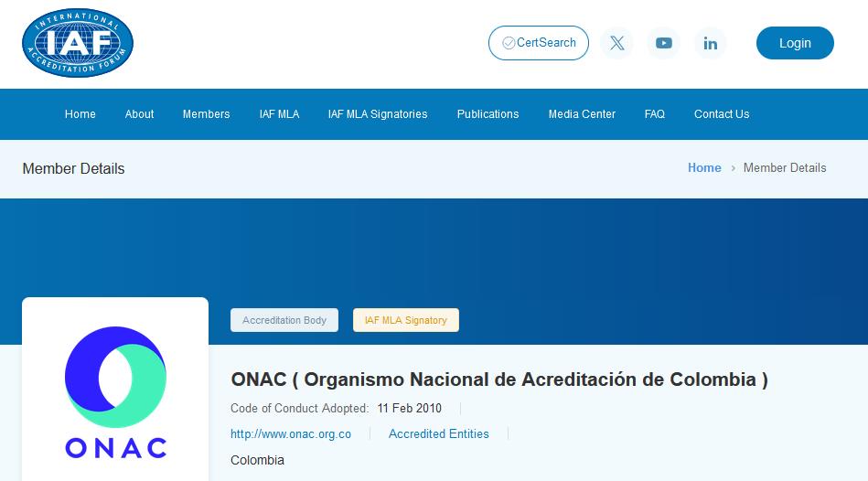
Task: Open the Publications menu
Action: (x=488, y=114)
